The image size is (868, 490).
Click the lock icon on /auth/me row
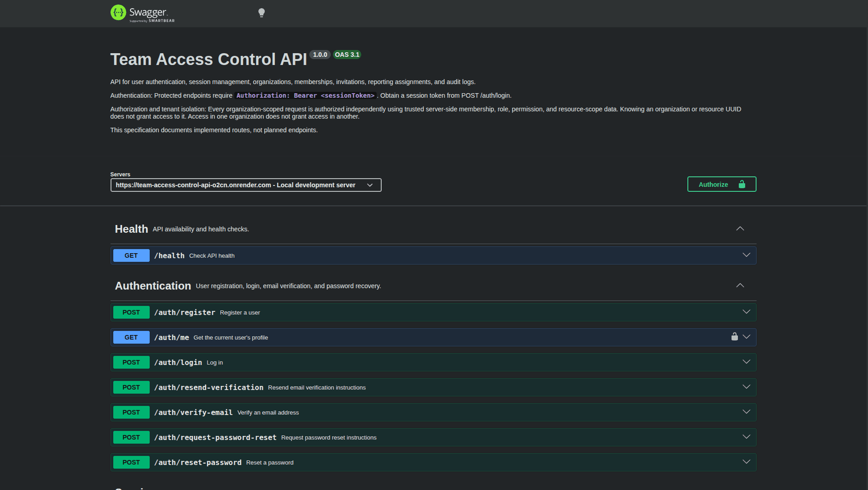pos(734,336)
